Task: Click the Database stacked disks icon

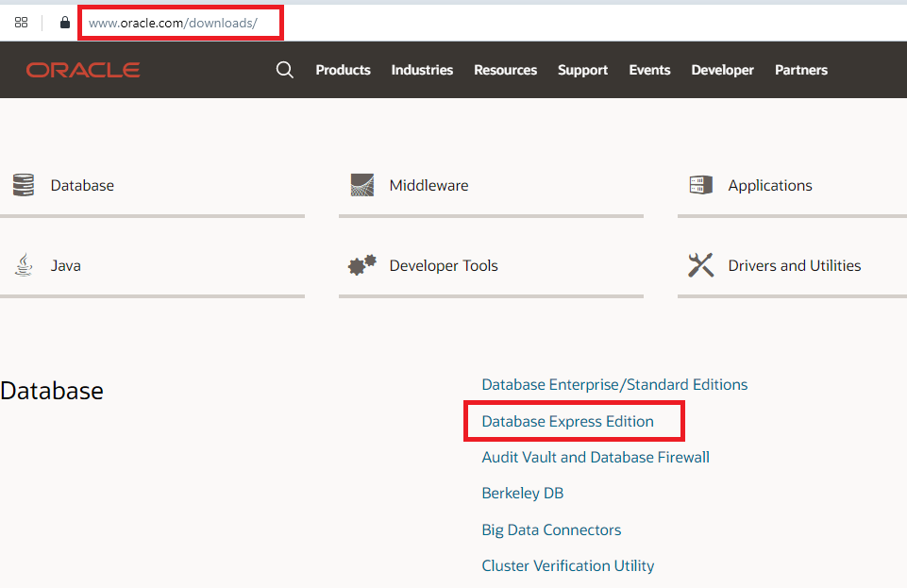Action: coord(24,185)
